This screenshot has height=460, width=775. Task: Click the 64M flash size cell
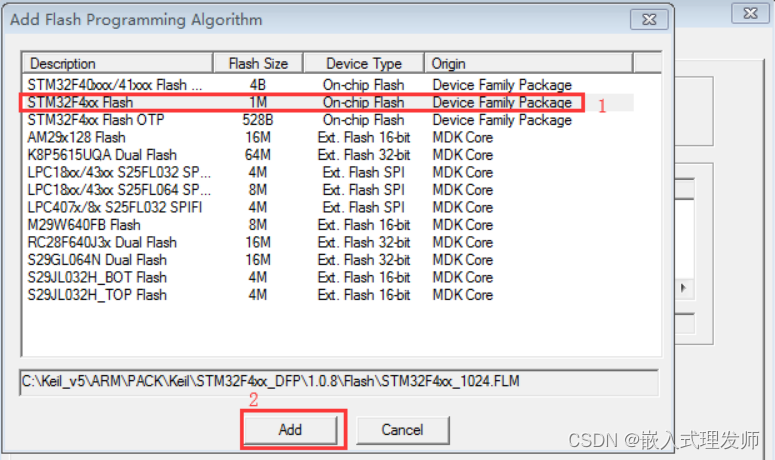(258, 155)
